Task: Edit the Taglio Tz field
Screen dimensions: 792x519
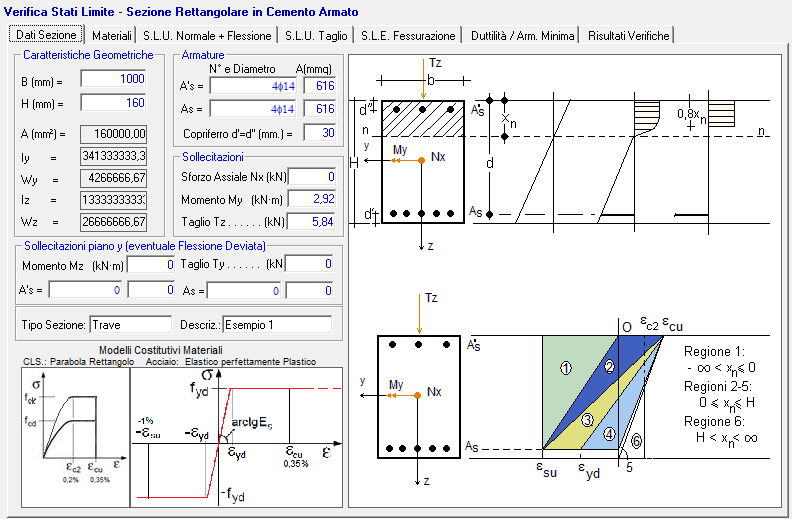Action: (312, 221)
